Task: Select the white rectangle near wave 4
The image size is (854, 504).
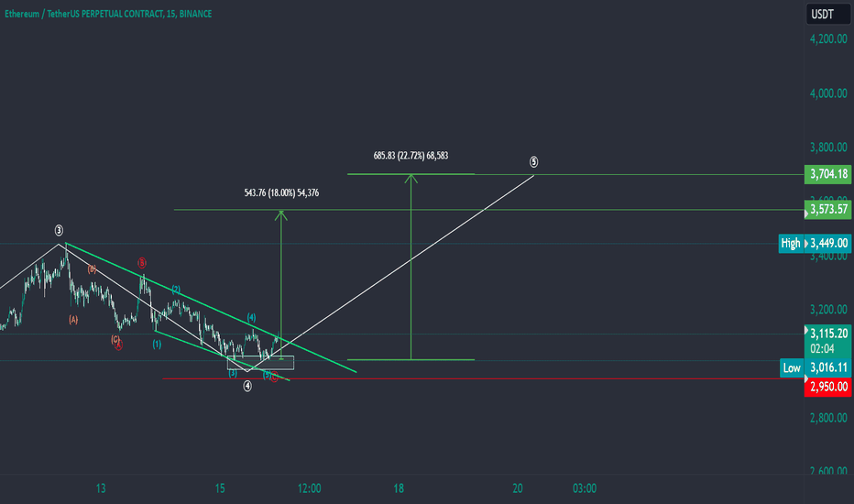Action: (260, 363)
